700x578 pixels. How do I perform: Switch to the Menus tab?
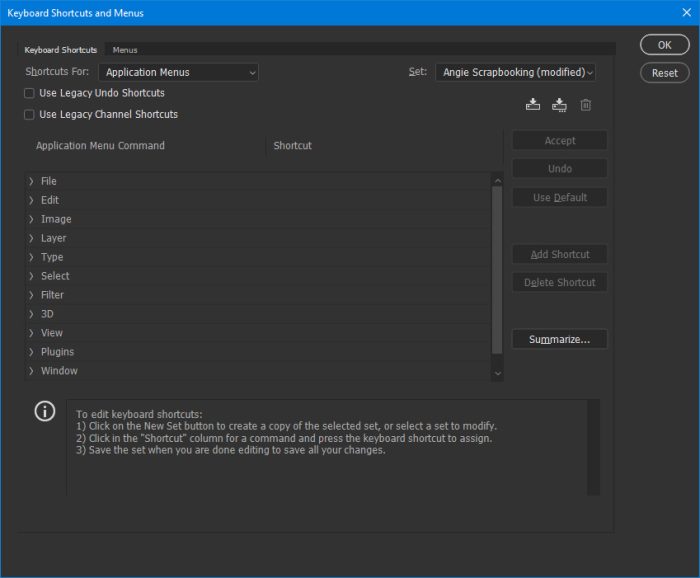coord(125,49)
